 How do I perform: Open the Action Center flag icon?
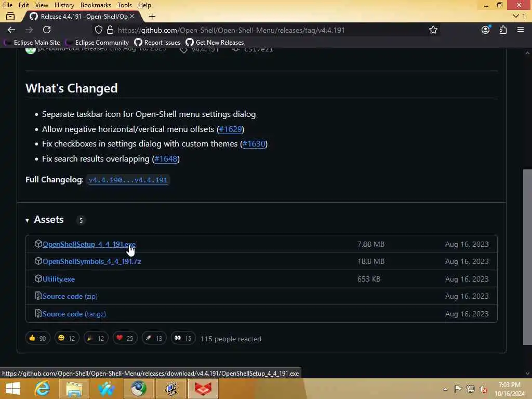tap(458, 389)
